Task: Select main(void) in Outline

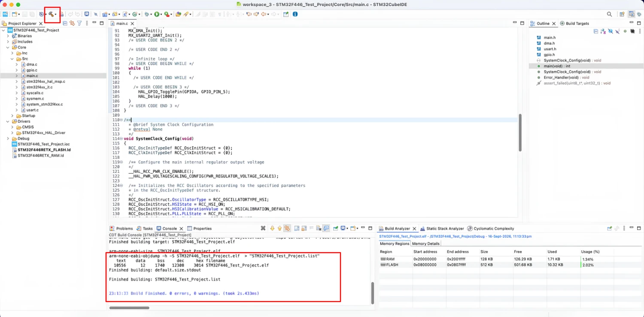Action: 557,66
